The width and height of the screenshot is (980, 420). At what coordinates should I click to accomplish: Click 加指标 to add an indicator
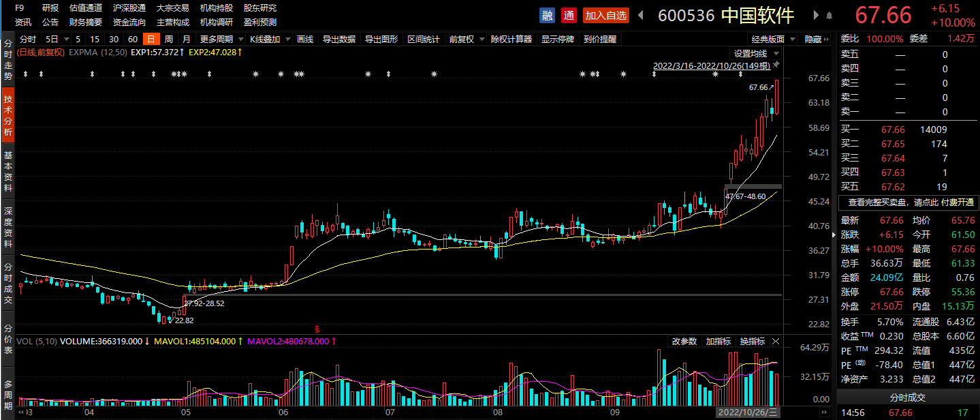click(718, 341)
